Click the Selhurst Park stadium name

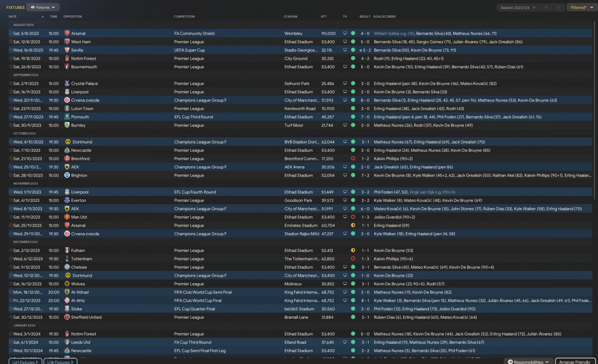pyautogui.click(x=296, y=84)
